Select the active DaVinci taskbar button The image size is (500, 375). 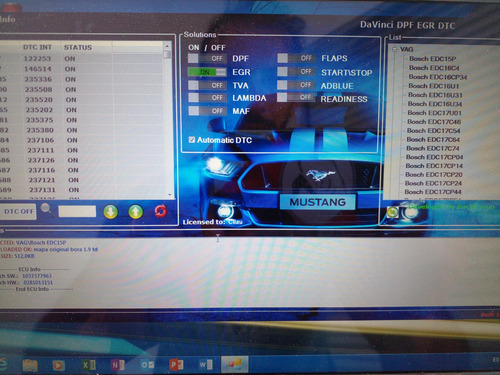(235, 364)
